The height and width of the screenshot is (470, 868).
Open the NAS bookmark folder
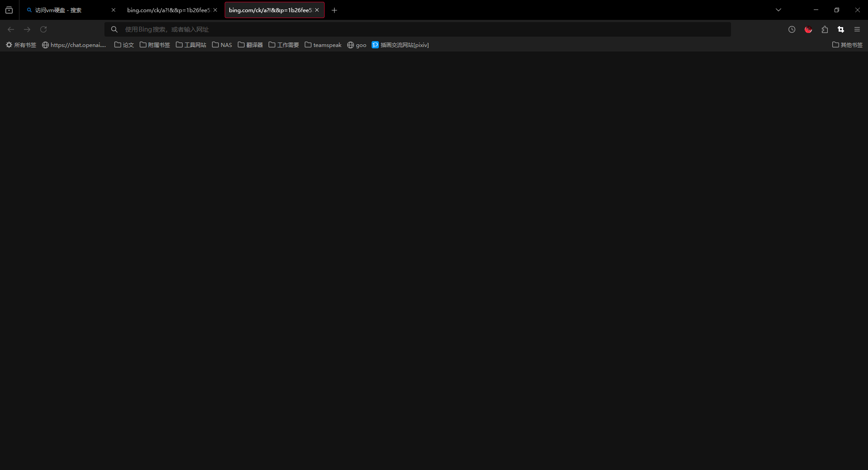point(222,45)
